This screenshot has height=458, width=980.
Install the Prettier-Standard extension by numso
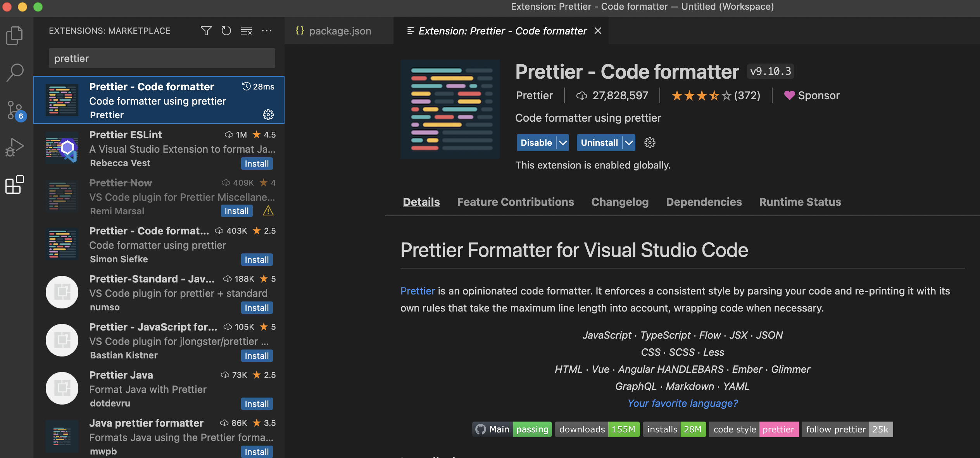(257, 308)
